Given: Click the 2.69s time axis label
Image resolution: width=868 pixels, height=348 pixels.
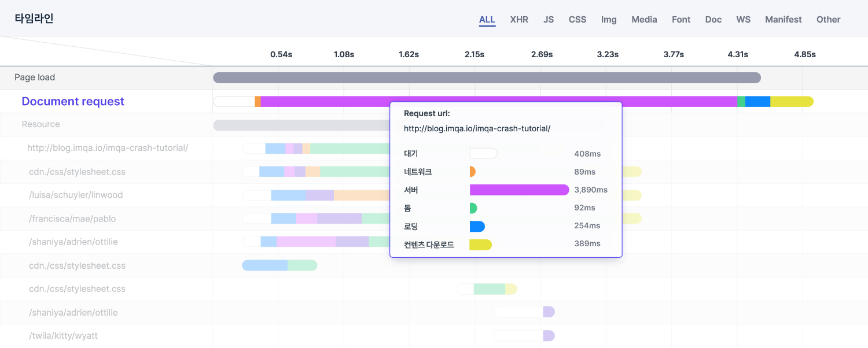Looking at the screenshot, I should point(542,54).
